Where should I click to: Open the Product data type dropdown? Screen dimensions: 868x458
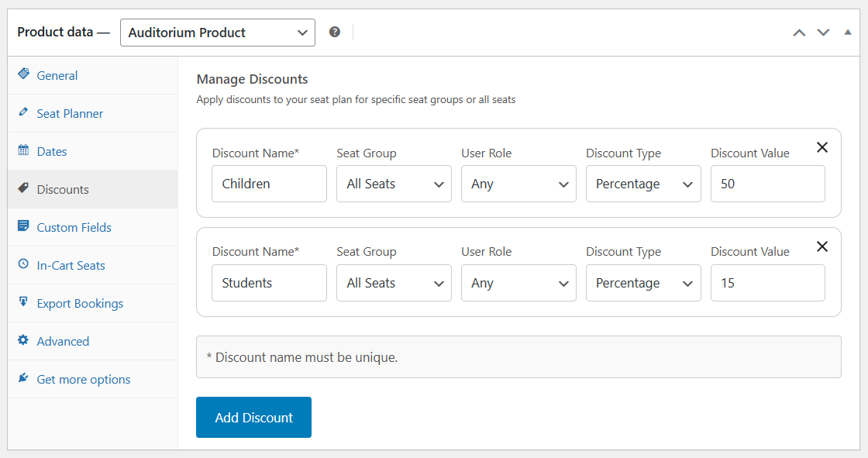pos(217,33)
